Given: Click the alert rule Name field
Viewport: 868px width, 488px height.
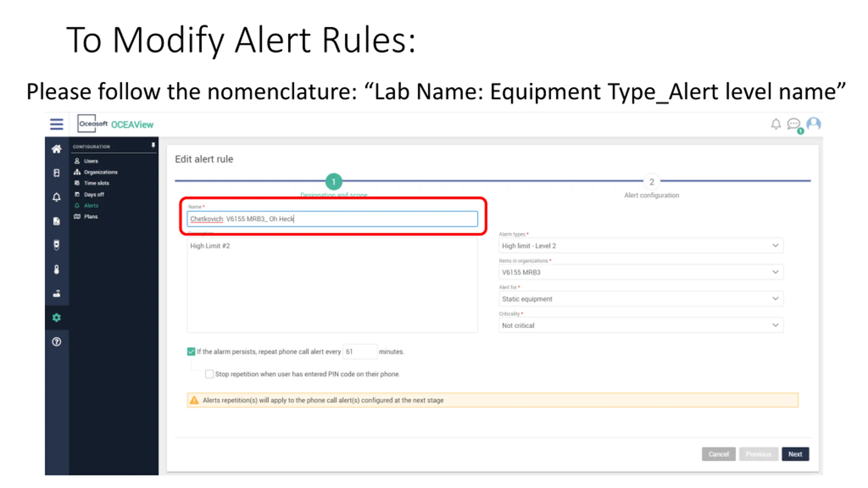Looking at the screenshot, I should click(x=332, y=219).
